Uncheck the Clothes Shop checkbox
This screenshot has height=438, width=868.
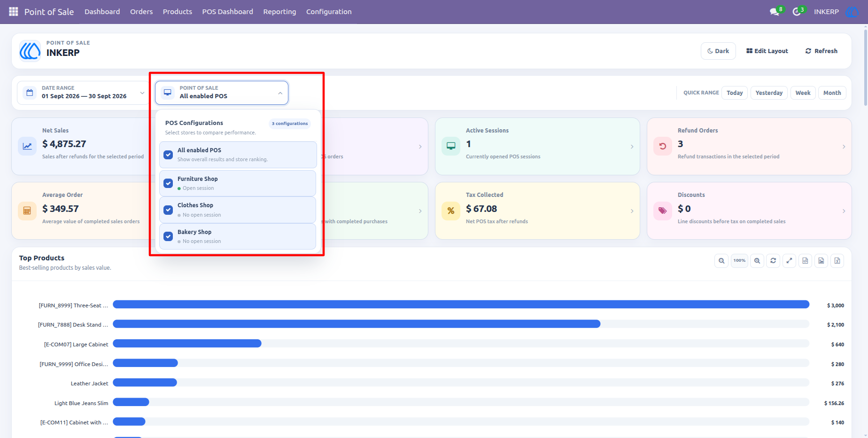pos(168,210)
